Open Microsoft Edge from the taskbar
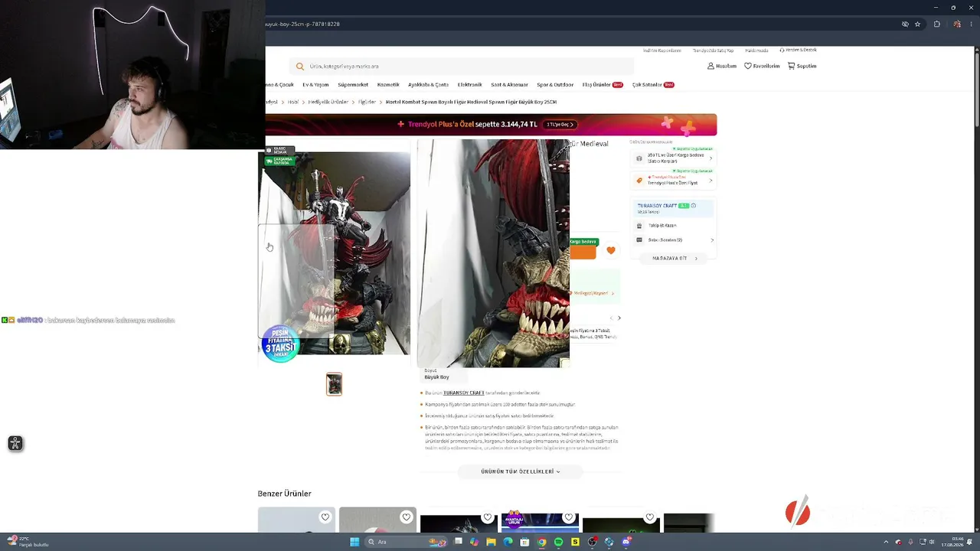Screen dimensions: 980x551 click(x=508, y=542)
